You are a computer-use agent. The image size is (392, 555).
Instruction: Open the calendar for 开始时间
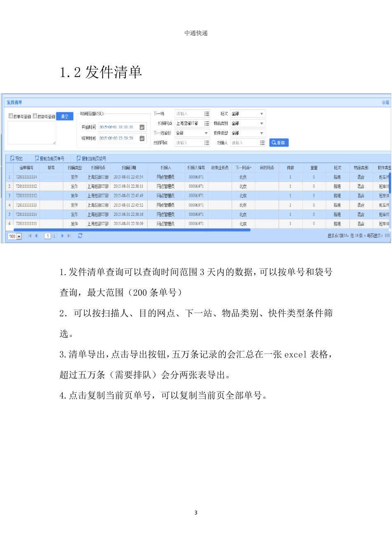(142, 127)
